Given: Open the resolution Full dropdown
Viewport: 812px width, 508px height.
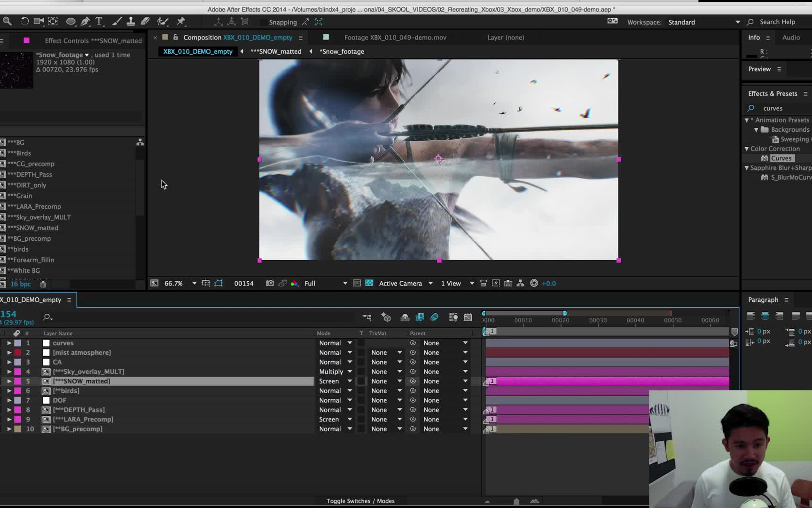Looking at the screenshot, I should (326, 283).
